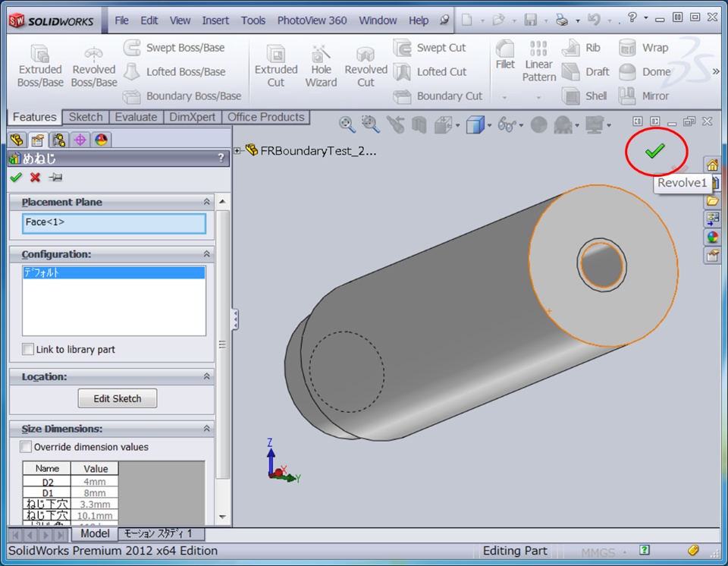Open SolidWorks Resources home task pane

coord(712,165)
